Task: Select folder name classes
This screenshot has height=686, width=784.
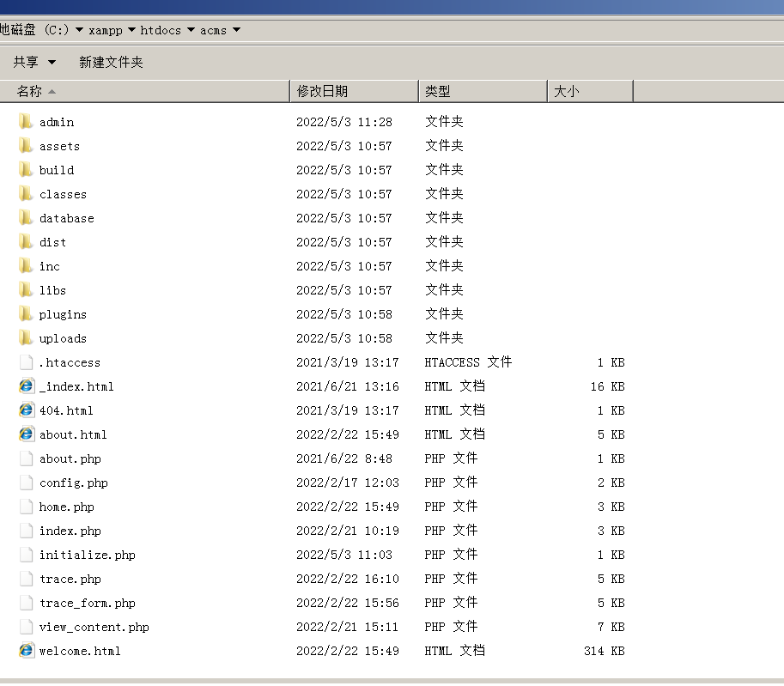Action: coord(63,194)
